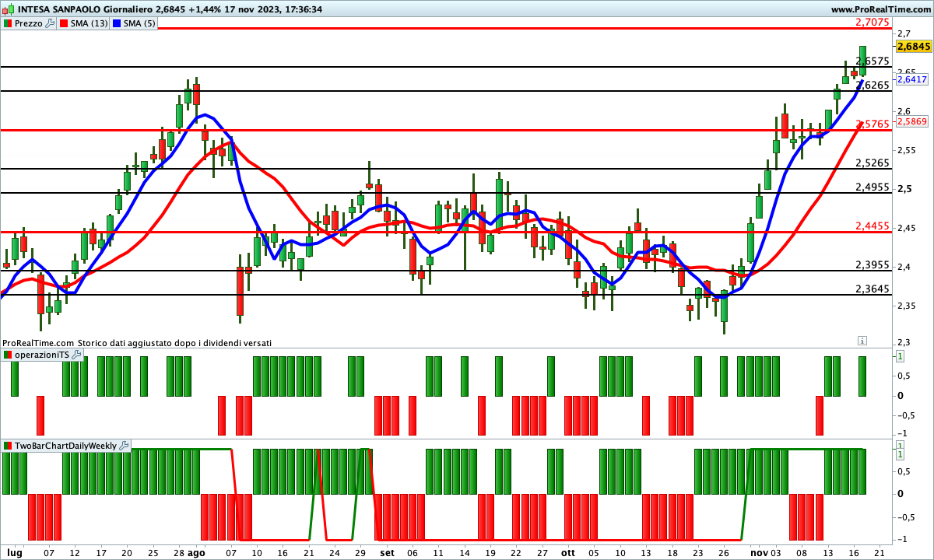934x560 pixels.
Task: Click the red SMA value label 2,5869
Action: (x=911, y=121)
